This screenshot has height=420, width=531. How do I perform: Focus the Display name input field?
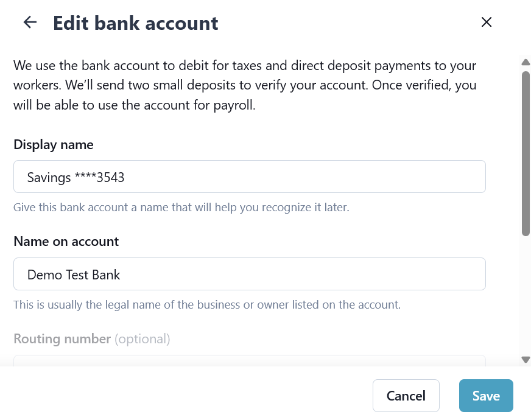click(250, 177)
